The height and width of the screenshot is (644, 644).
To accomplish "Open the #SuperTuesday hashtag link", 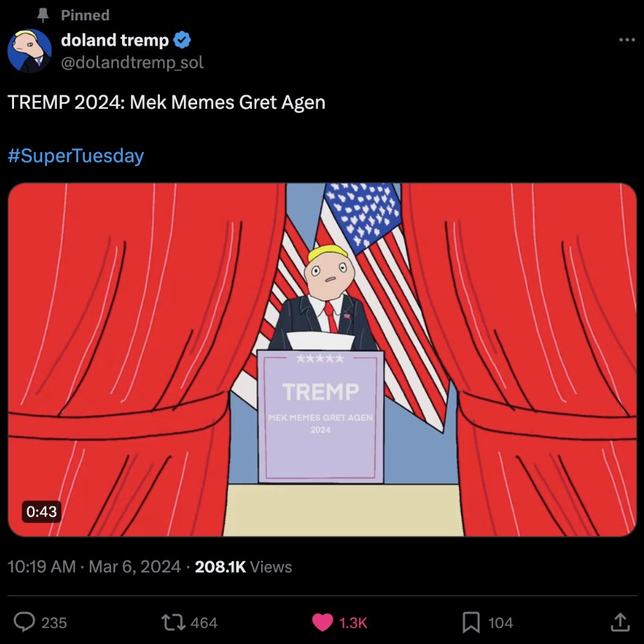I will click(x=76, y=156).
